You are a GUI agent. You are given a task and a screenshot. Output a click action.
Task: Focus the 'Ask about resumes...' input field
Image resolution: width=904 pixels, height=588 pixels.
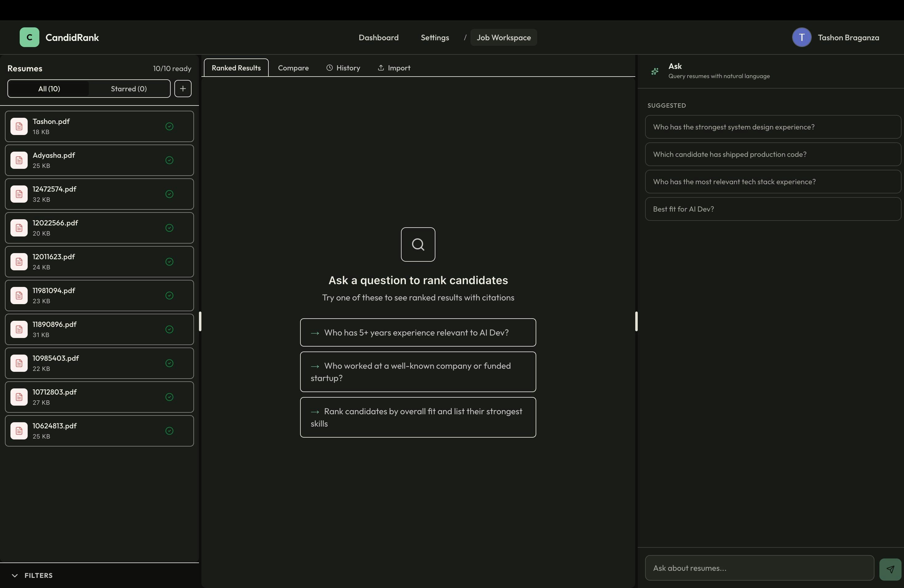[759, 568]
